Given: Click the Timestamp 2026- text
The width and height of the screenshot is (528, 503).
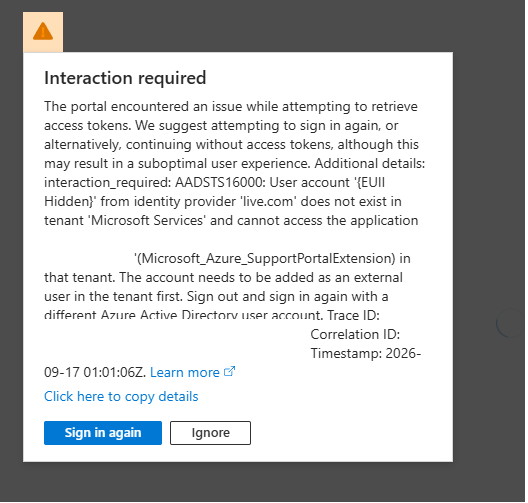Looking at the screenshot, I should tap(366, 354).
